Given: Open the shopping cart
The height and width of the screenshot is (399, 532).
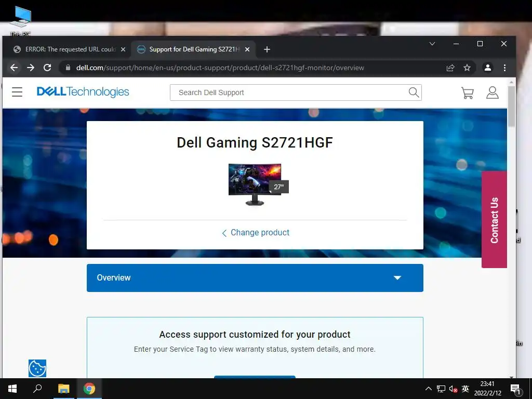Looking at the screenshot, I should pyautogui.click(x=467, y=92).
